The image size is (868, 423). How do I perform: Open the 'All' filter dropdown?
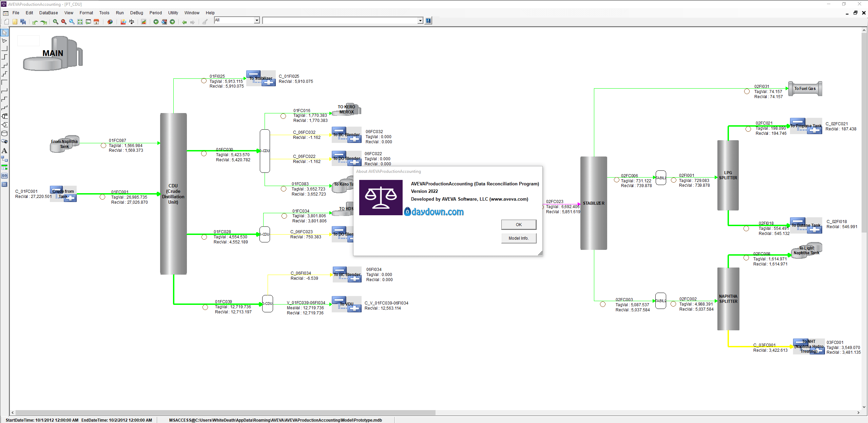(x=257, y=20)
